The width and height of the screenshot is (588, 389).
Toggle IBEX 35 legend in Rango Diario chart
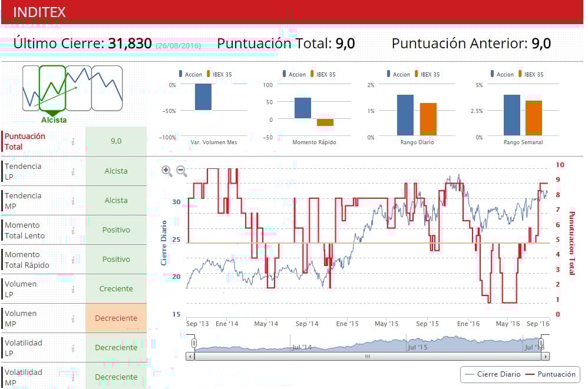[x=427, y=74]
